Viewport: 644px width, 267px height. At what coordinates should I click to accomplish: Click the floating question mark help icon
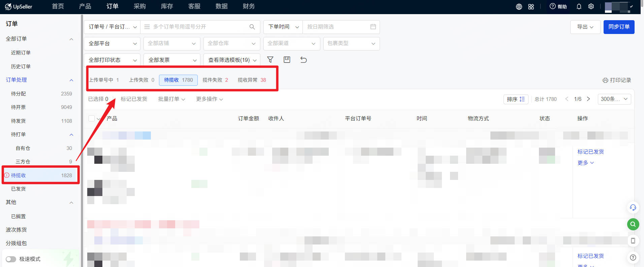click(x=633, y=258)
